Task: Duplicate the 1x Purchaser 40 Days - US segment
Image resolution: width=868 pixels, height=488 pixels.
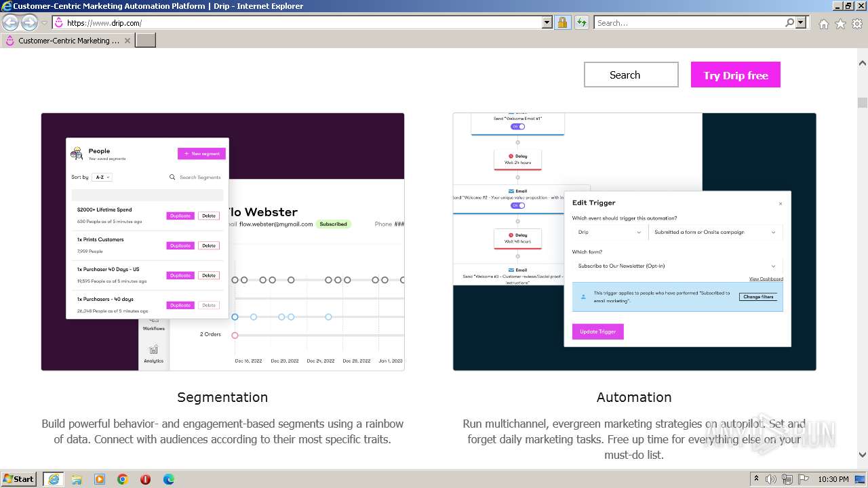Action: tap(180, 275)
